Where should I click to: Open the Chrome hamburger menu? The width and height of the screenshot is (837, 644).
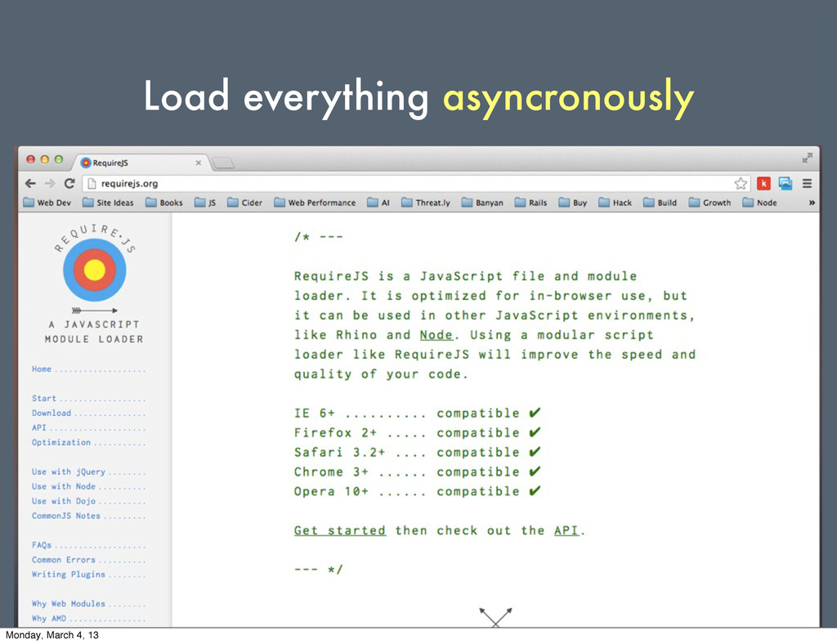click(807, 184)
